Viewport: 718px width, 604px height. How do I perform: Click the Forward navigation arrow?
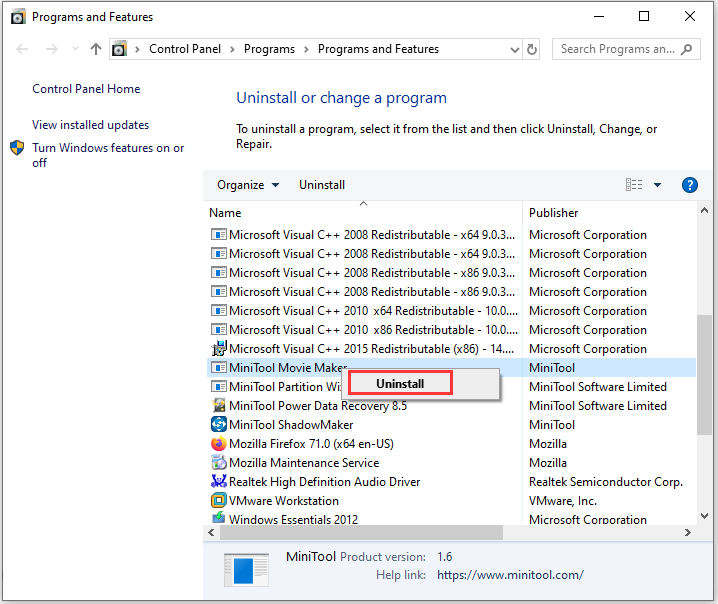click(52, 49)
